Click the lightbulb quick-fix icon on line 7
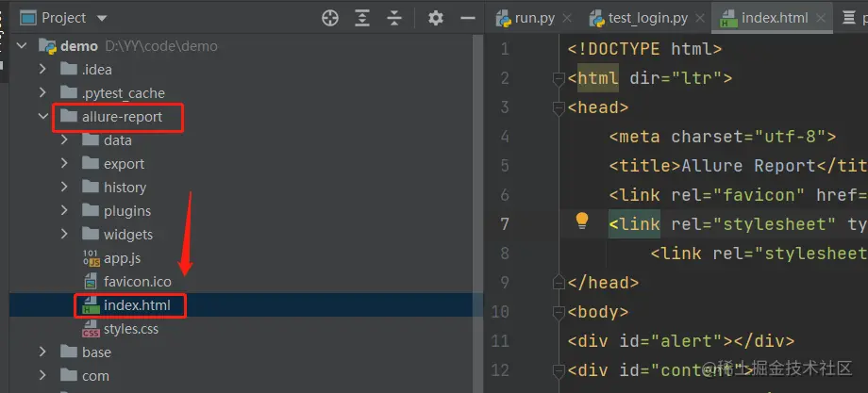Viewport: 868px width, 393px height. pos(582,221)
